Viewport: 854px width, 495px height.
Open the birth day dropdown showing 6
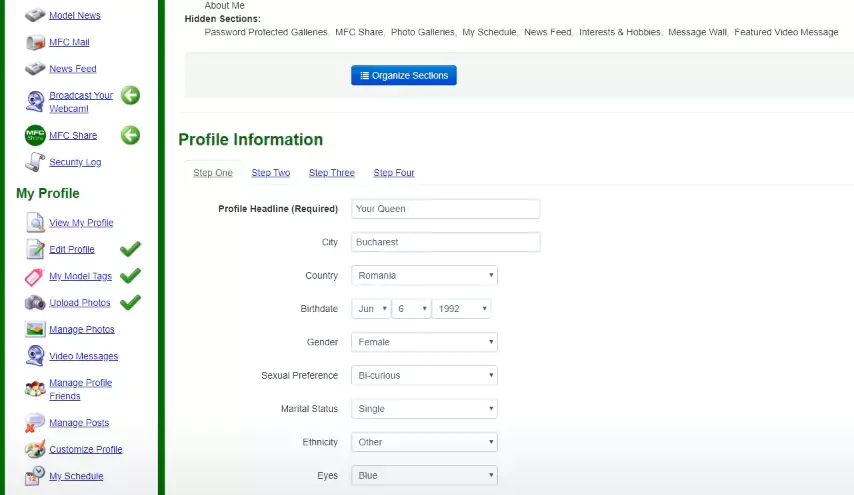(x=411, y=309)
